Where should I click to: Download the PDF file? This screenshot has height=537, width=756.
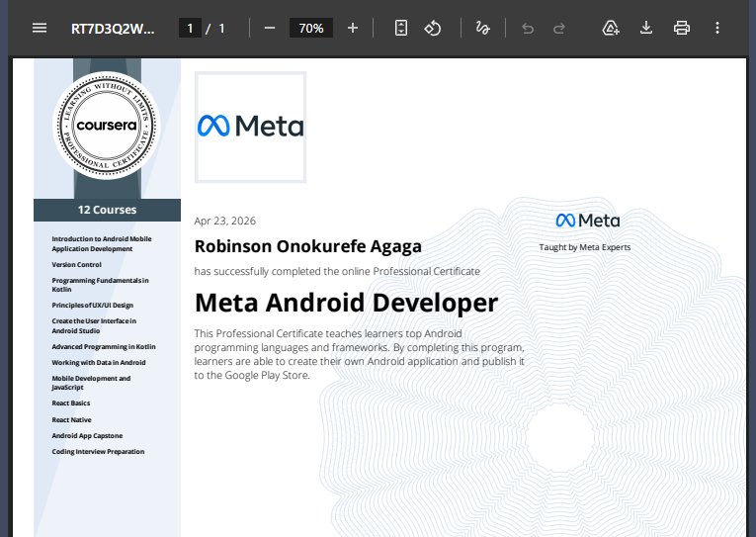pos(646,28)
